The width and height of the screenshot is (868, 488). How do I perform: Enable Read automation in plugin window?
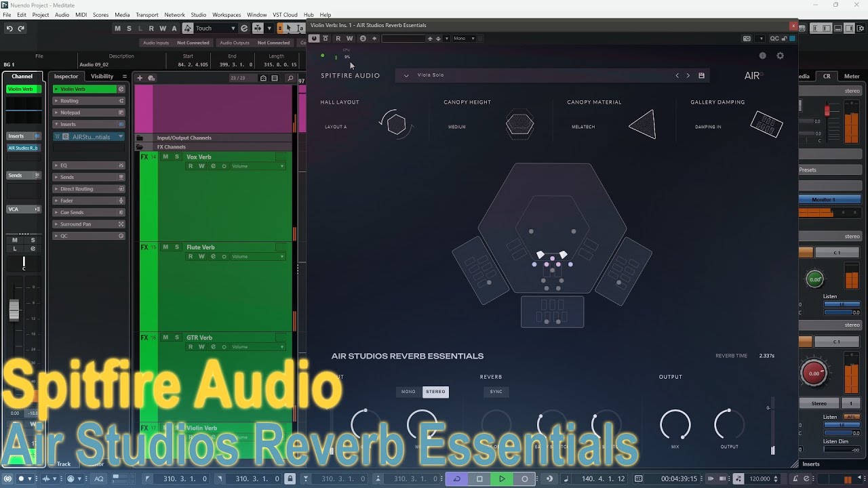[x=338, y=39]
